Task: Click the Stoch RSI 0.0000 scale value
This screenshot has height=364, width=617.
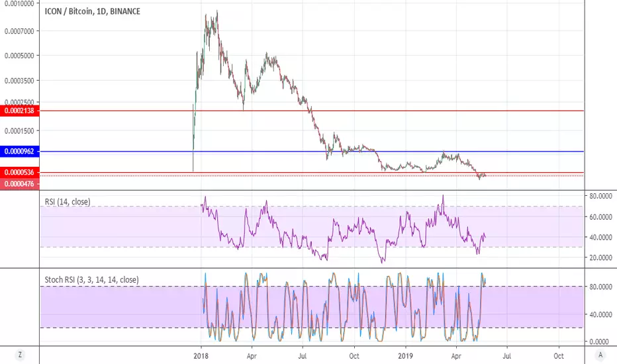Action: pyautogui.click(x=600, y=342)
